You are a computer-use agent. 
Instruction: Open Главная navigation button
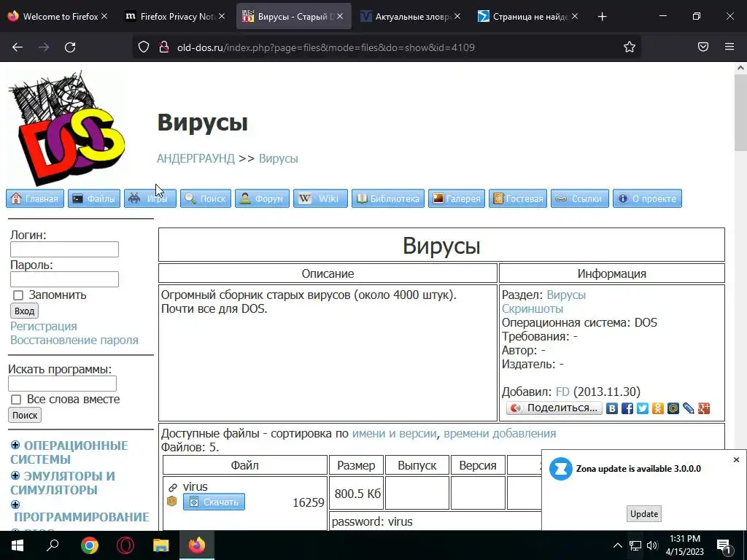(35, 198)
